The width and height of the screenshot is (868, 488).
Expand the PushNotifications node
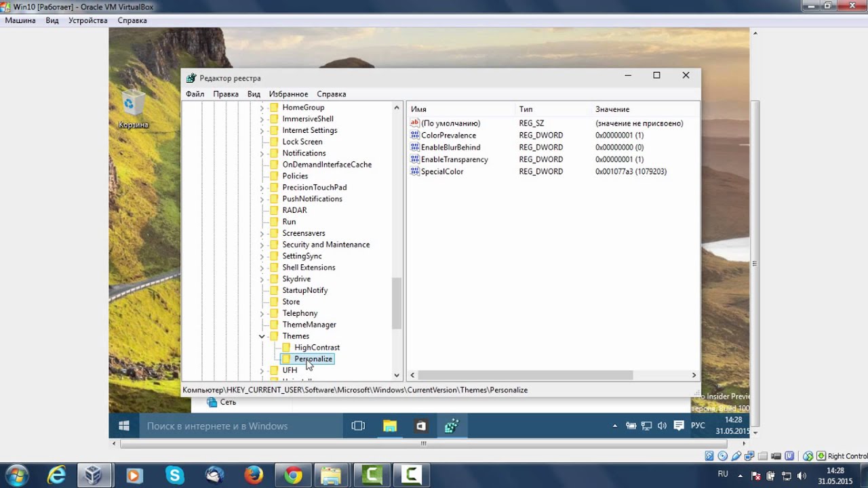pyautogui.click(x=262, y=199)
